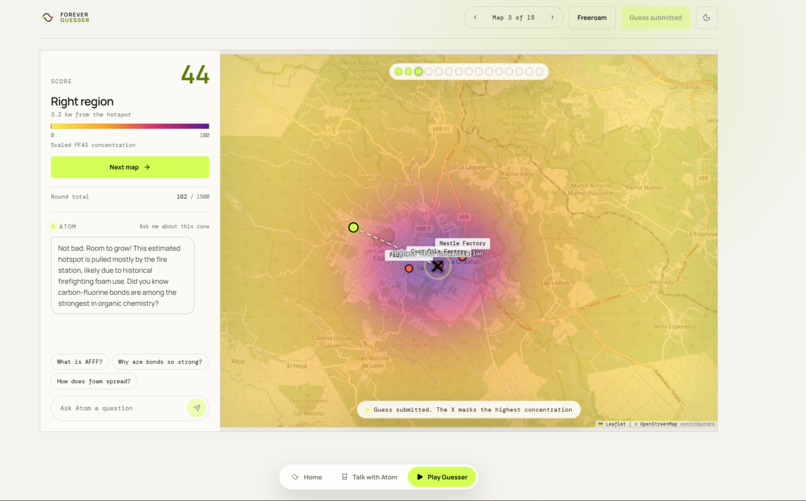Click the Home icon in bottom navigation
This screenshot has height=501, width=806.
(x=295, y=477)
